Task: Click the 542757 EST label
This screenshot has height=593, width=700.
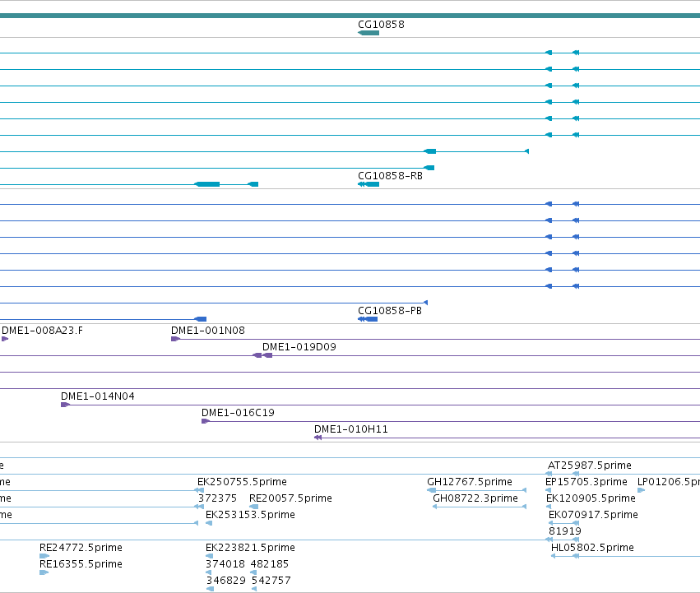Action: 271,581
